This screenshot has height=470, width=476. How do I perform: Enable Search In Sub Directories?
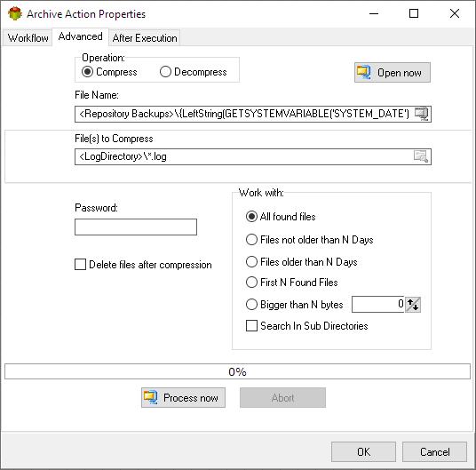(306, 326)
